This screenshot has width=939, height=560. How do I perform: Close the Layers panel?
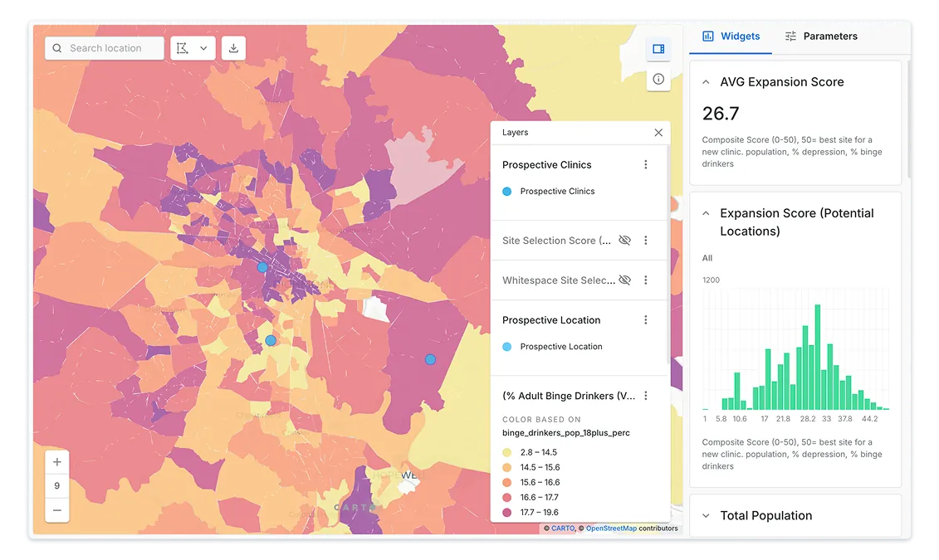(658, 133)
